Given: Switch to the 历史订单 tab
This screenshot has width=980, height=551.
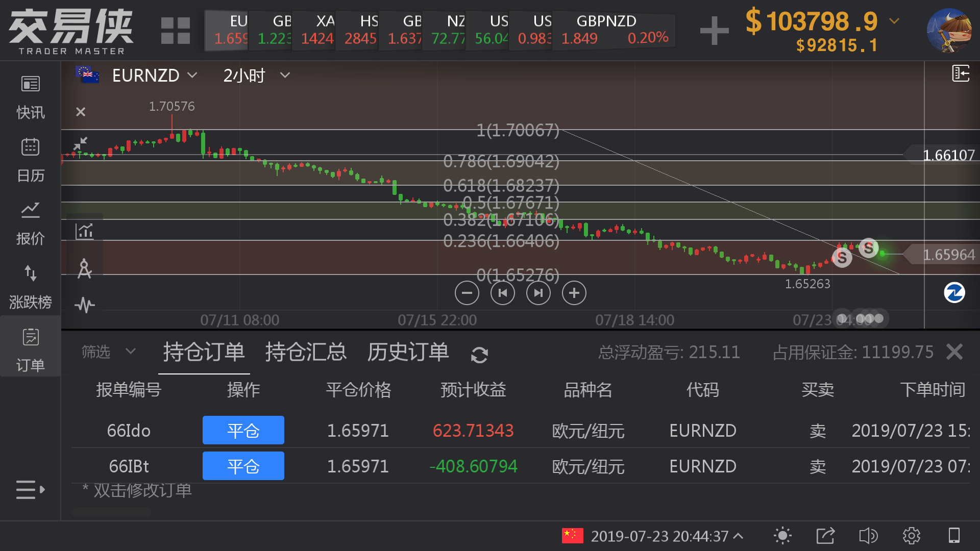Looking at the screenshot, I should coord(408,353).
